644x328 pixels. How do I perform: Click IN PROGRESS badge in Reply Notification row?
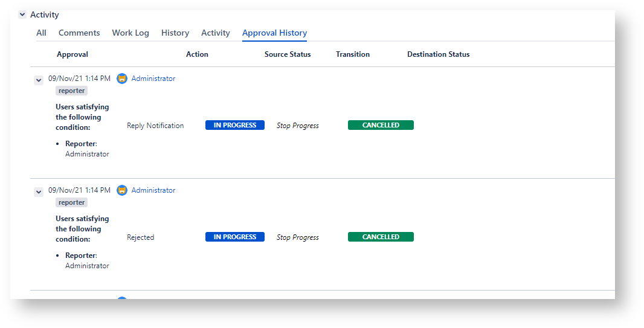click(235, 125)
